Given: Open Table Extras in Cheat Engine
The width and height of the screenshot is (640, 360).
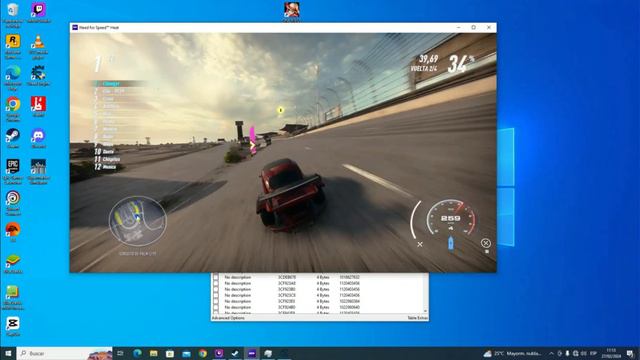Looking at the screenshot, I should [417, 318].
